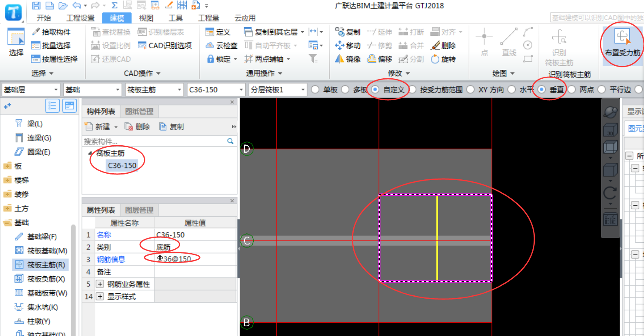644x336 pixels.
Task: Open the 工具 ribbon tab
Action: click(175, 18)
